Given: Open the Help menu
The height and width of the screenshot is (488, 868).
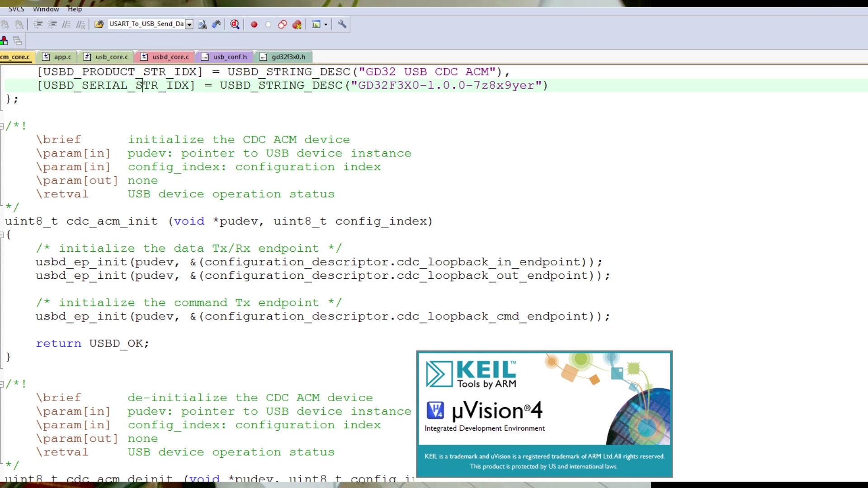Looking at the screenshot, I should coord(75,9).
